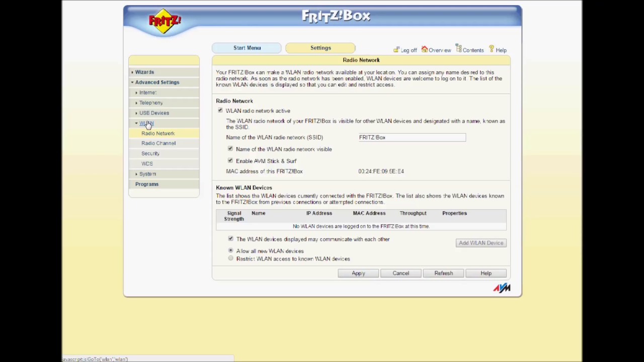Viewport: 644px width, 362px height.
Task: Click the FRITZ! logo
Action: 165,22
